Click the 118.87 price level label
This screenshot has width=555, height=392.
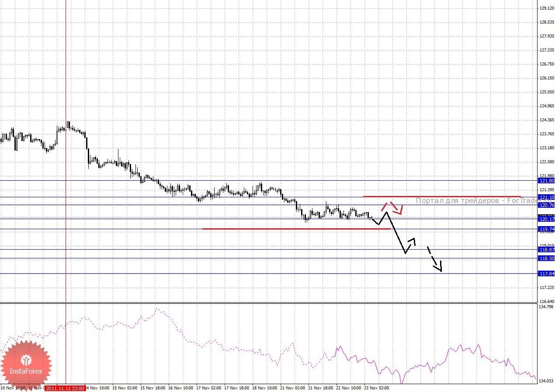[547, 250]
